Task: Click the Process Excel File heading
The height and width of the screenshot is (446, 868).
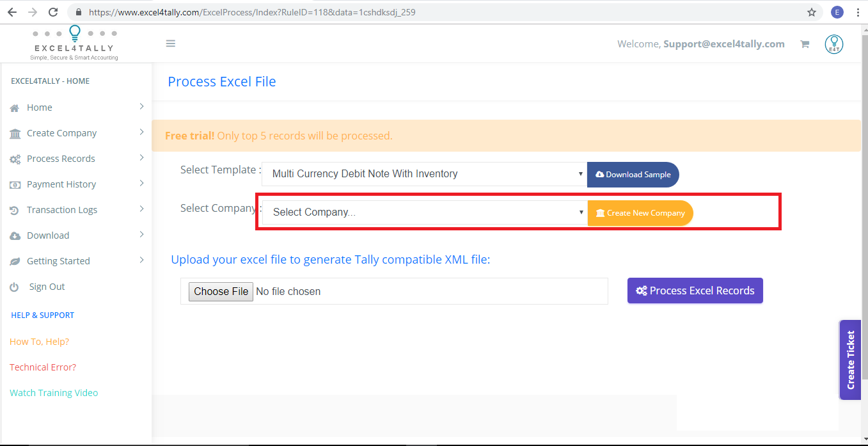Action: coord(222,81)
